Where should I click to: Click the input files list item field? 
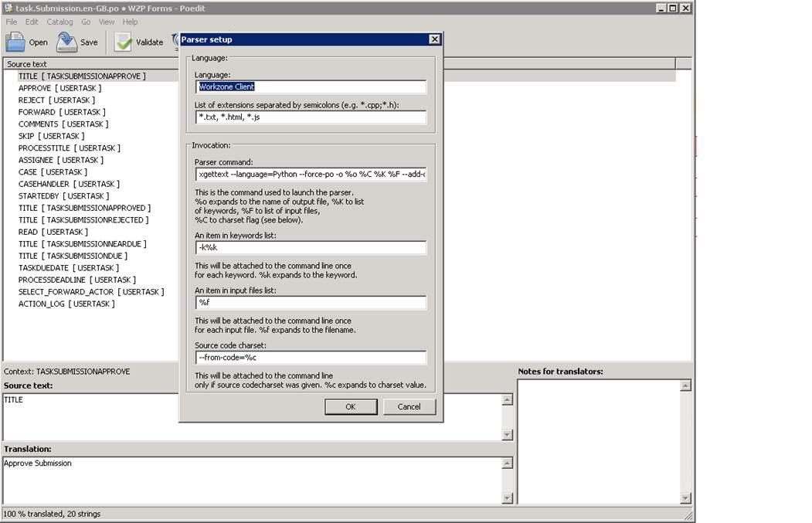pyautogui.click(x=311, y=302)
